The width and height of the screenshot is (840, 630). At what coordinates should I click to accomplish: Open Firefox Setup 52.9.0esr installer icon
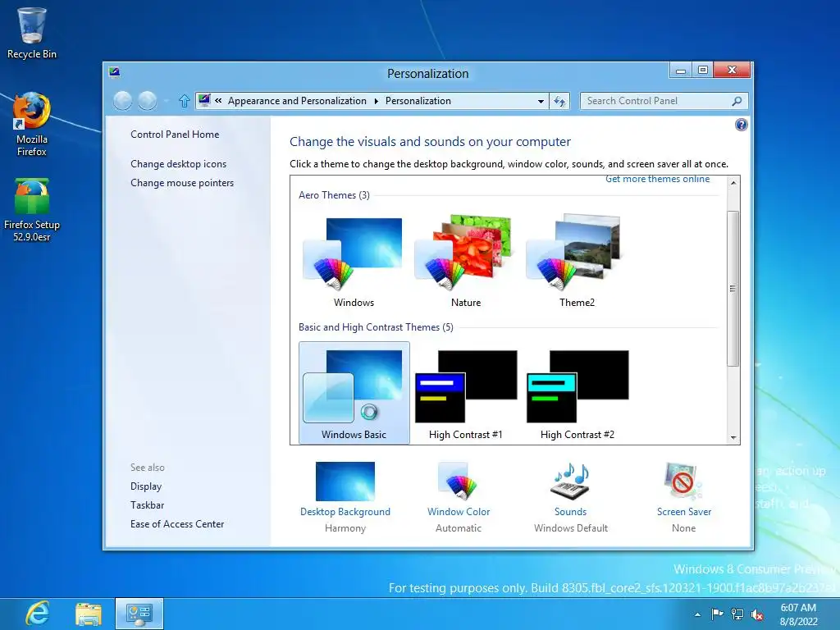pos(32,210)
